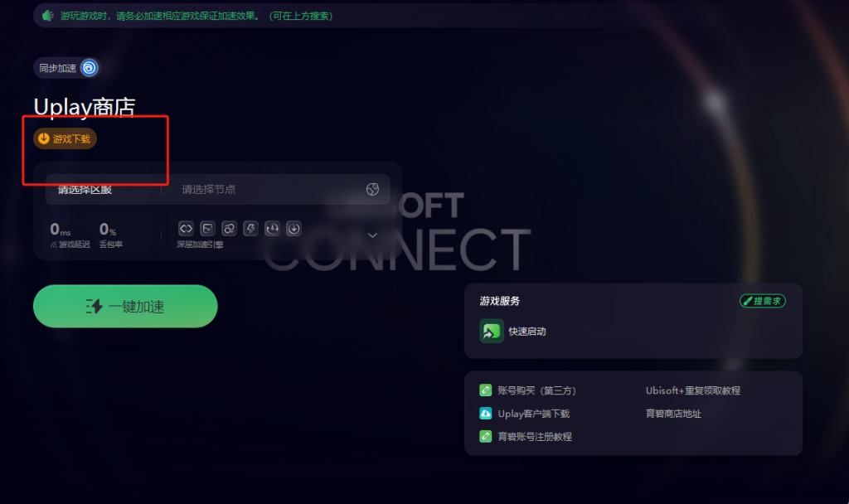Click the Ubisoft swirl icon beside 同步加速
Screen dimensions: 849x504
pos(90,68)
